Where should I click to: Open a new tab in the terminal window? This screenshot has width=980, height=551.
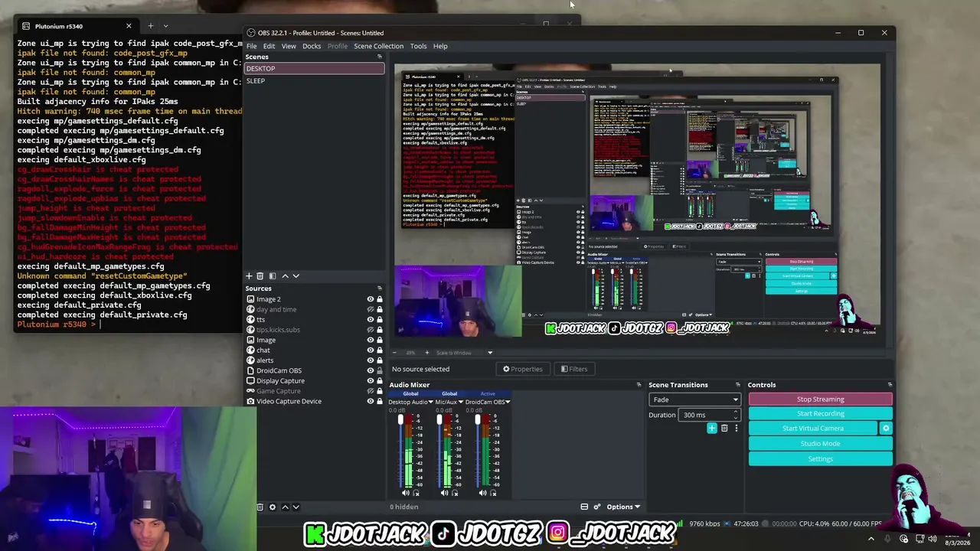coord(150,26)
